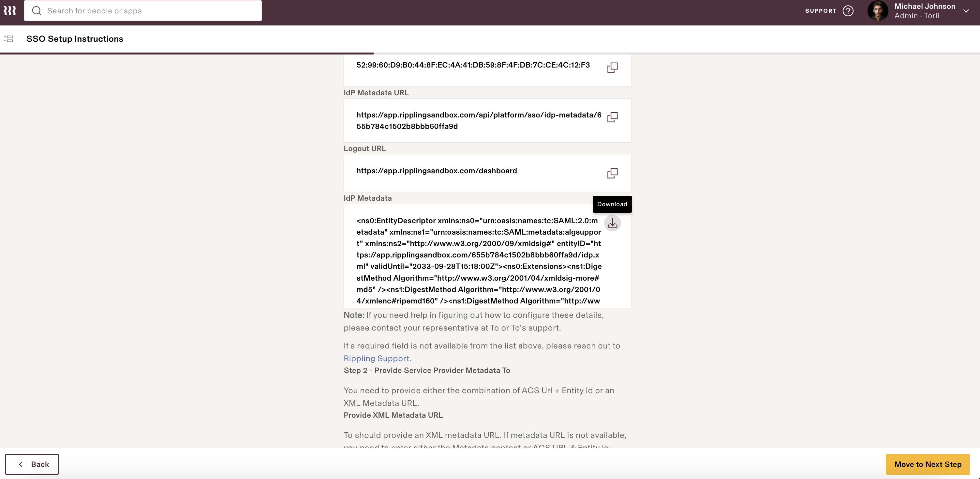Toggle the sidebar outline icon

[8, 39]
